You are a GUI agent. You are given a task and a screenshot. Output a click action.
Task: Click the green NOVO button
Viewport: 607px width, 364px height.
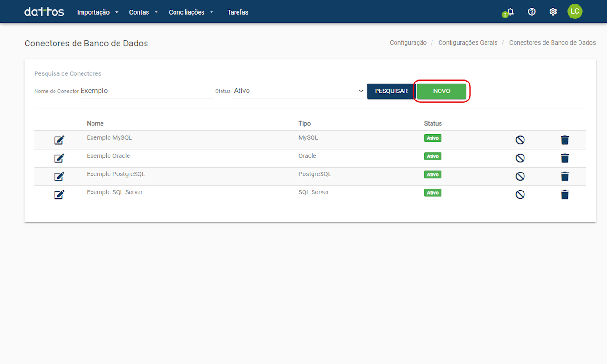point(441,91)
